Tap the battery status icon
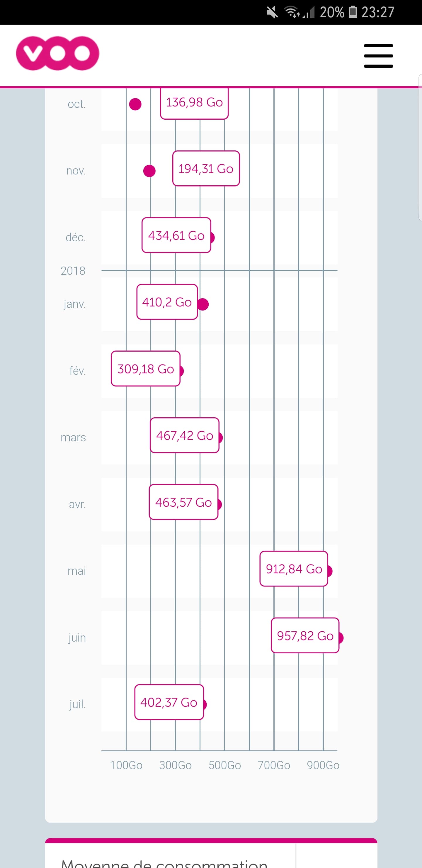The image size is (422, 868). 353,12
